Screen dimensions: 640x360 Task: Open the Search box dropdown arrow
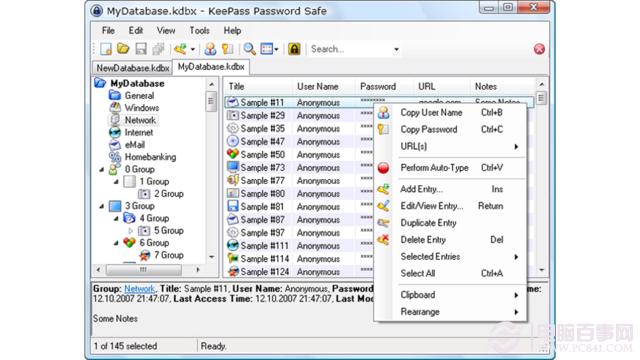[396, 49]
